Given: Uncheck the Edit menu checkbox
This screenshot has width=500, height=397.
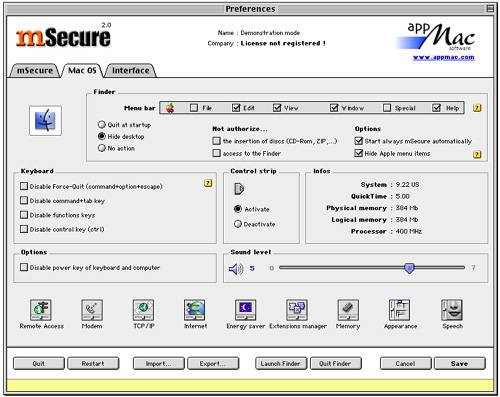Looking at the screenshot, I should [x=236, y=107].
